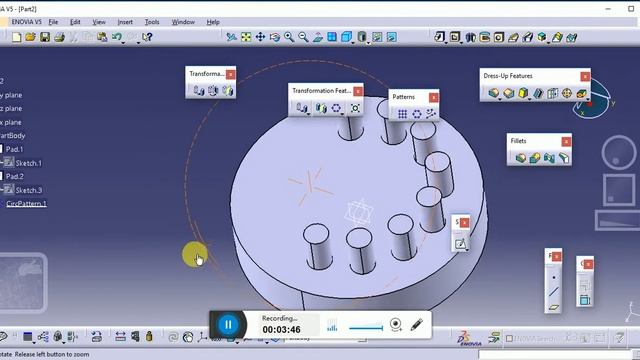Click Thread/Tap in Dress-Up Features toolbar
The height and width of the screenshot is (360, 640).
coord(567,93)
